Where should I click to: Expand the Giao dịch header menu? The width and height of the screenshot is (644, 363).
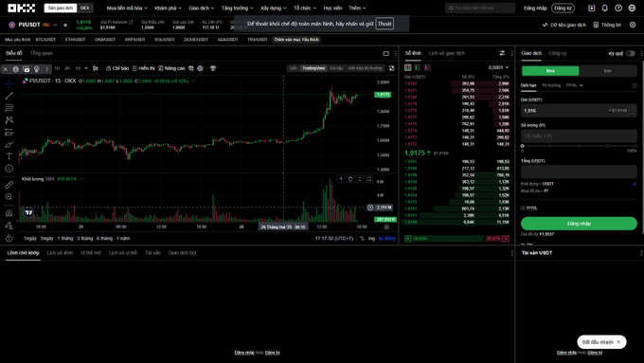[x=201, y=8]
